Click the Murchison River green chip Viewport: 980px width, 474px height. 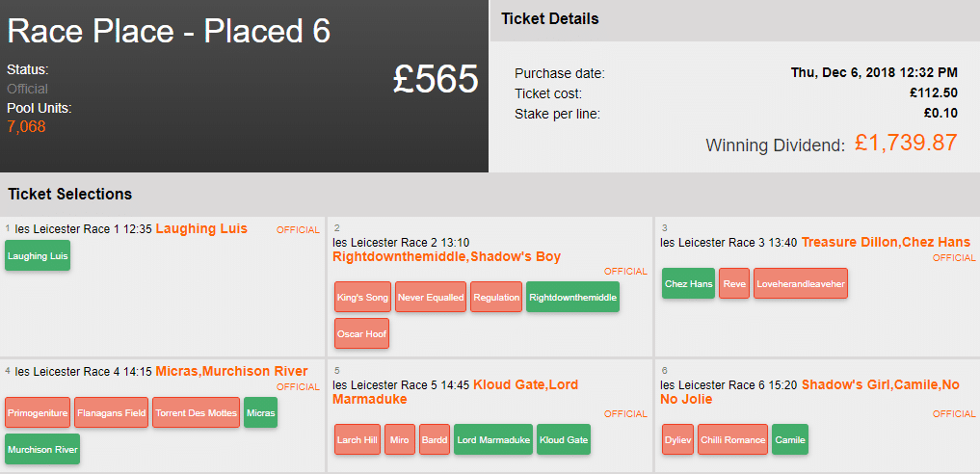coord(42,450)
